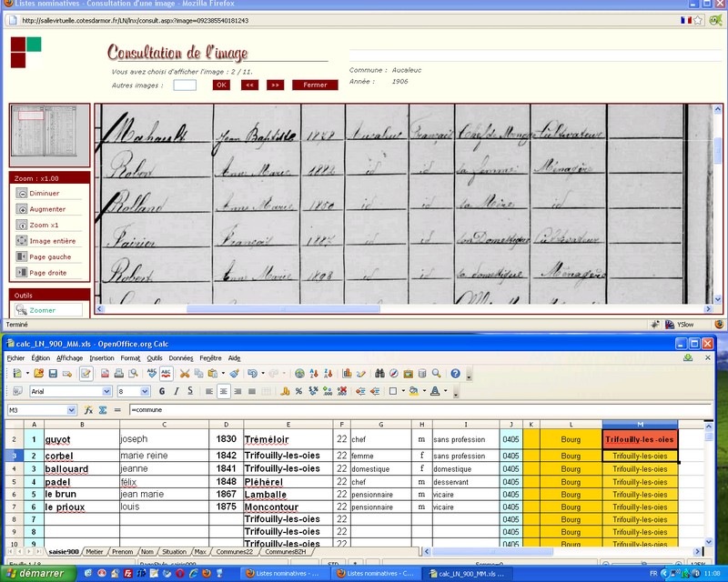
Task: Click the Augmenter zoom-in icon
Action: pyautogui.click(x=22, y=209)
